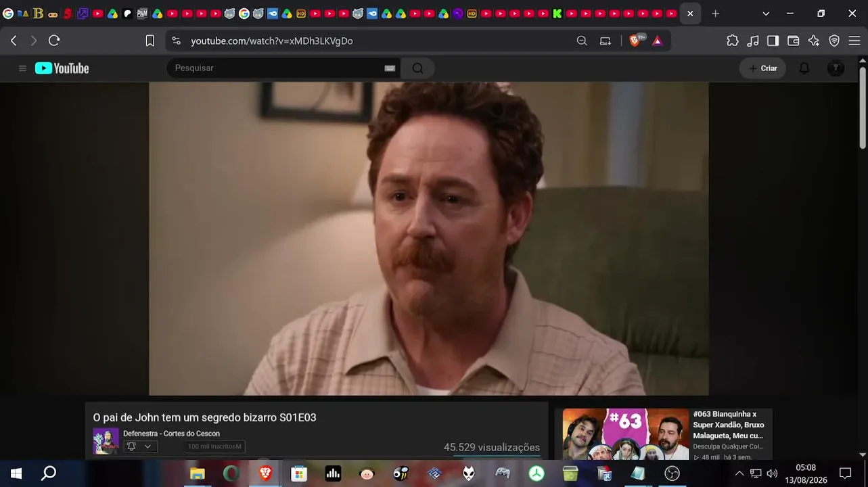The height and width of the screenshot is (487, 868).
Task: Click the '100 mil inscritos' subscriber count
Action: (214, 446)
